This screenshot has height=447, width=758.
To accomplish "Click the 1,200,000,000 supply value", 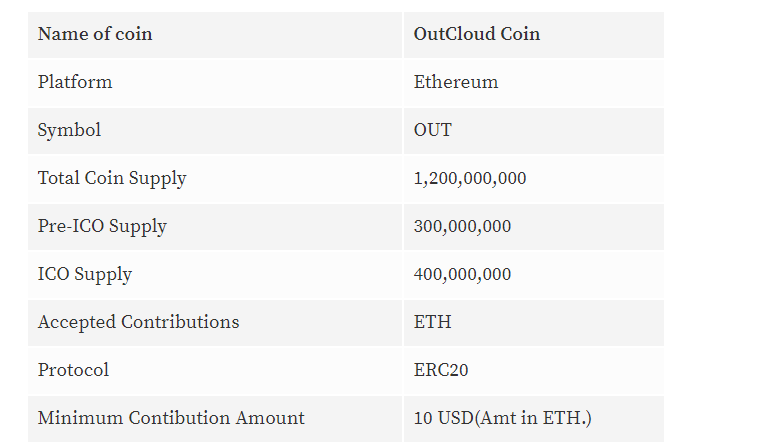I will click(x=470, y=178).
